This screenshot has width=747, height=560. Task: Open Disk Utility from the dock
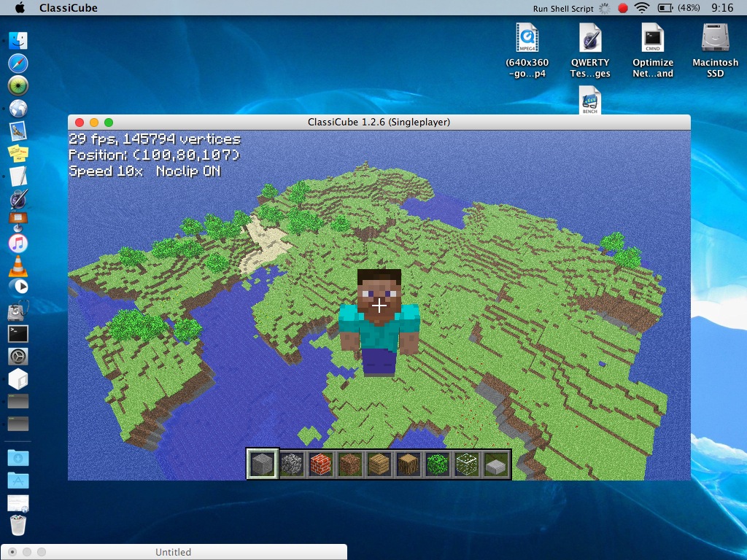pyautogui.click(x=18, y=311)
